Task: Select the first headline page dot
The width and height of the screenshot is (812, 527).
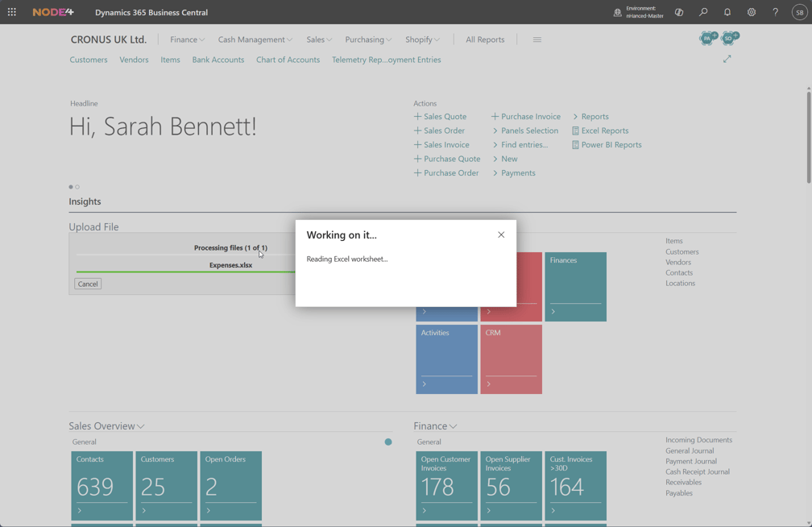Action: pos(71,187)
